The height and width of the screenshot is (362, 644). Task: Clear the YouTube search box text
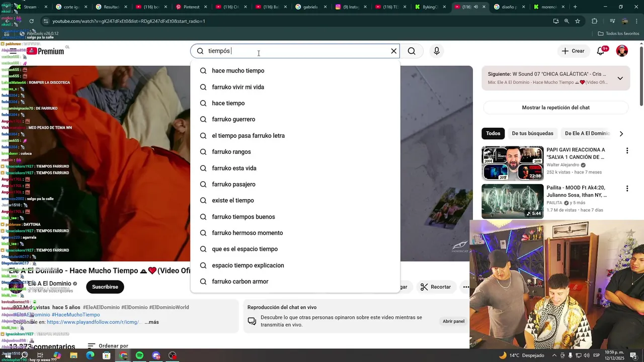(394, 51)
